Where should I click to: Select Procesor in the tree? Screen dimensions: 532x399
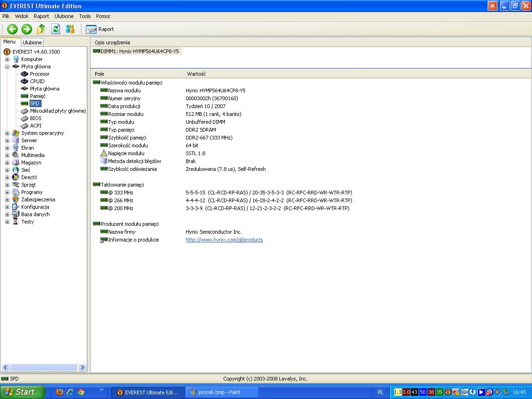[39, 74]
